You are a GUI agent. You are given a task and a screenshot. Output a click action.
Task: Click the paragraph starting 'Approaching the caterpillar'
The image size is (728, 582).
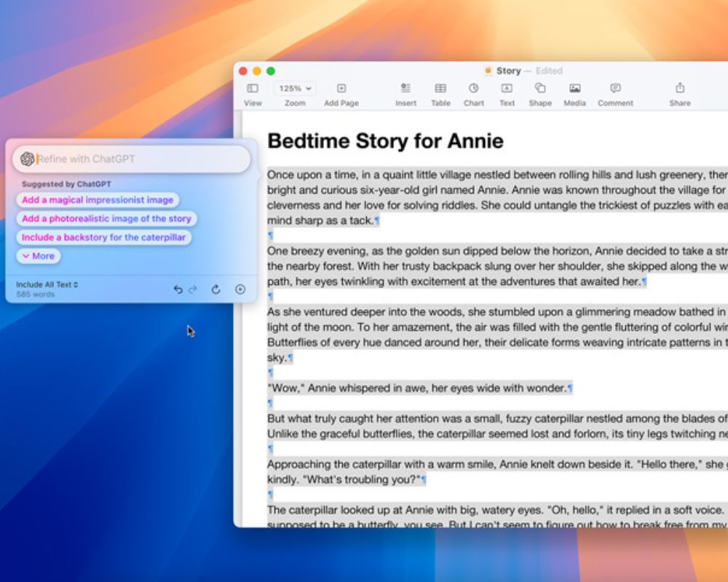pyautogui.click(x=497, y=471)
